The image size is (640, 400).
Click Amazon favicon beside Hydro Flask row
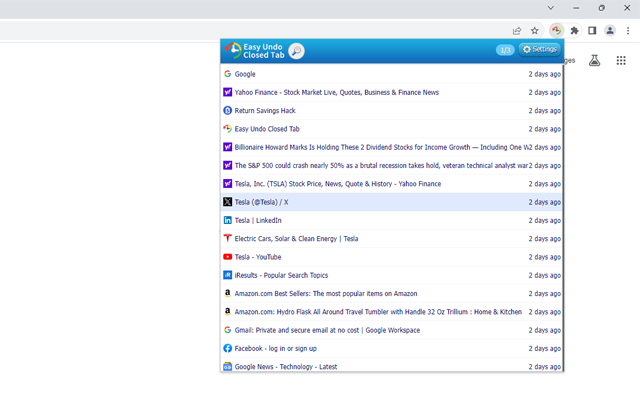[227, 311]
